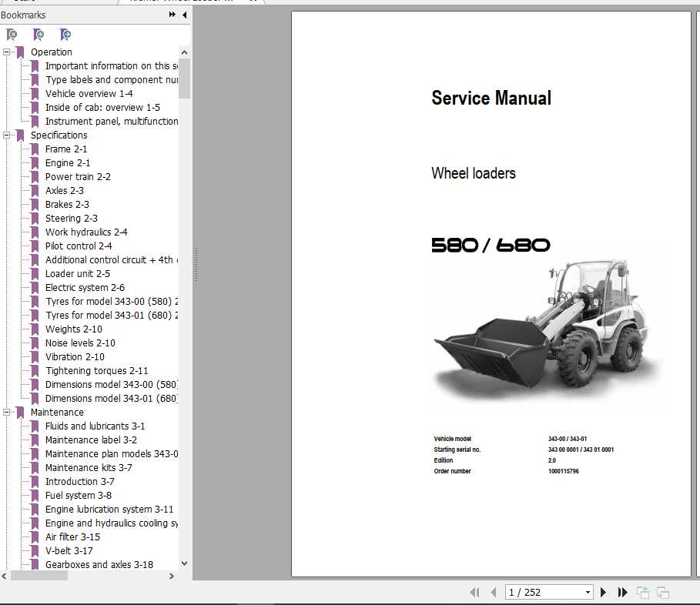Jump to Power train 2-2 bookmark
The width and height of the screenshot is (700, 605).
78,177
